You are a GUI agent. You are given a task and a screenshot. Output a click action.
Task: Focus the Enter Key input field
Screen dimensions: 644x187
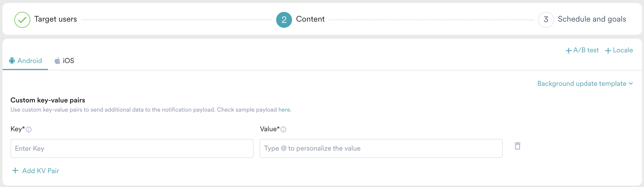(132, 149)
